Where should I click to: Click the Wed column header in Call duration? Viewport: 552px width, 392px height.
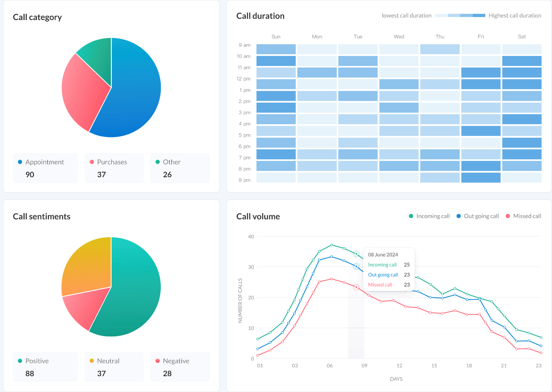click(399, 37)
